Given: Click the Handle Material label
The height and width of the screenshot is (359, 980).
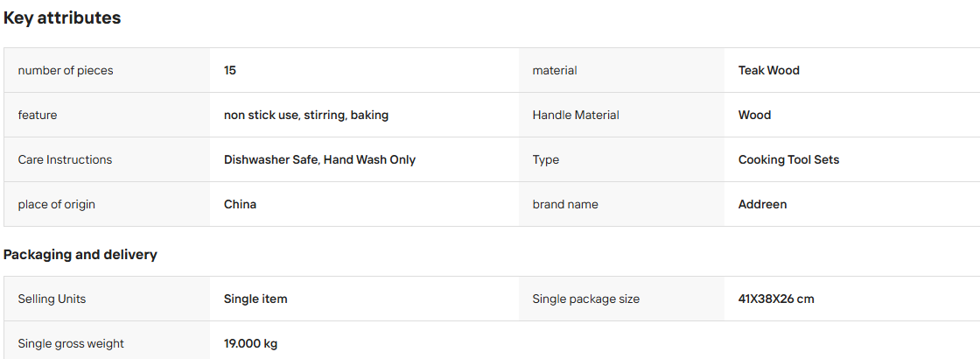Looking at the screenshot, I should tap(576, 115).
